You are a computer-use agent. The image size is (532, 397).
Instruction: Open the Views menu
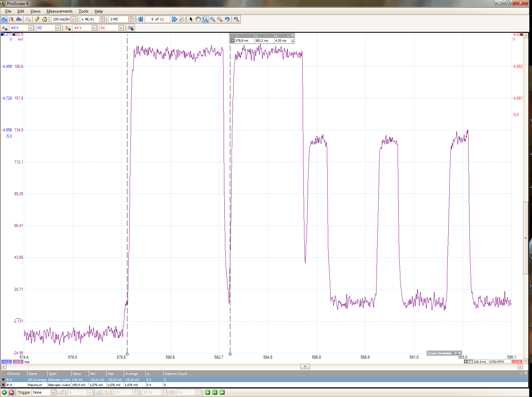(x=35, y=11)
